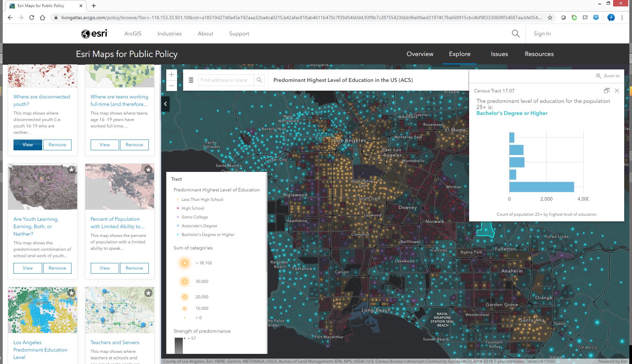Image resolution: width=632 pixels, height=364 pixels.
Task: Click the browser profile avatar
Action: point(611,18)
